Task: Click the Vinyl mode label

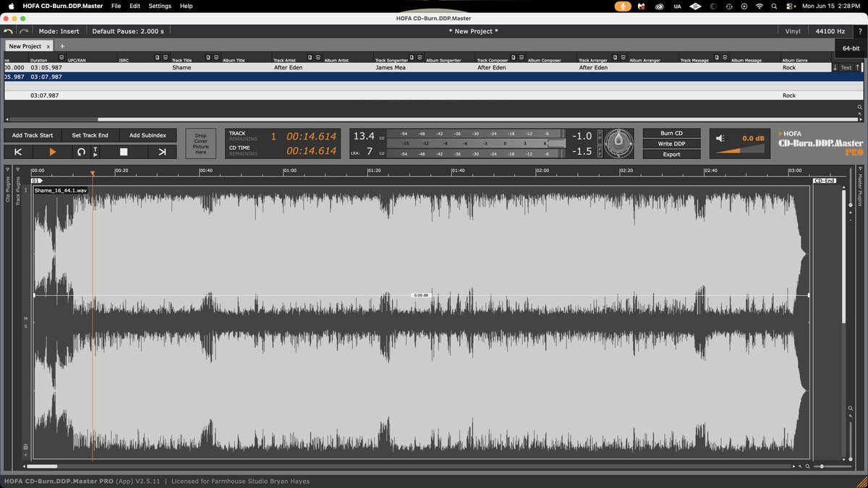Action: (793, 31)
